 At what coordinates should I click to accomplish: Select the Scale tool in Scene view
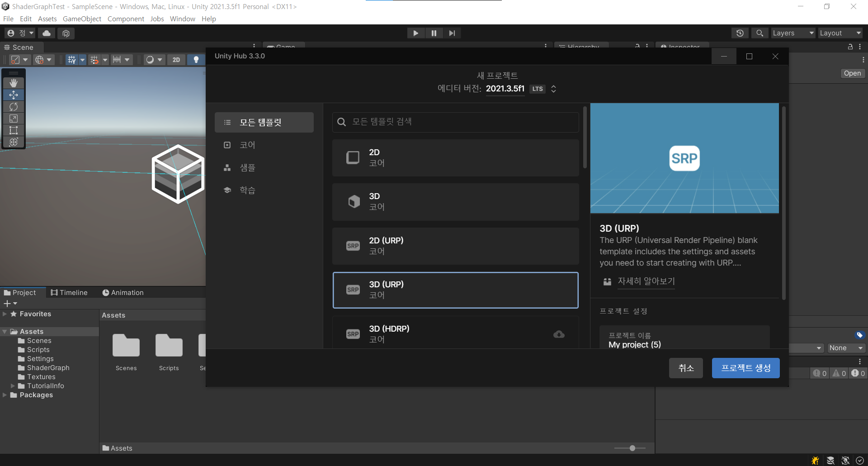(14, 119)
